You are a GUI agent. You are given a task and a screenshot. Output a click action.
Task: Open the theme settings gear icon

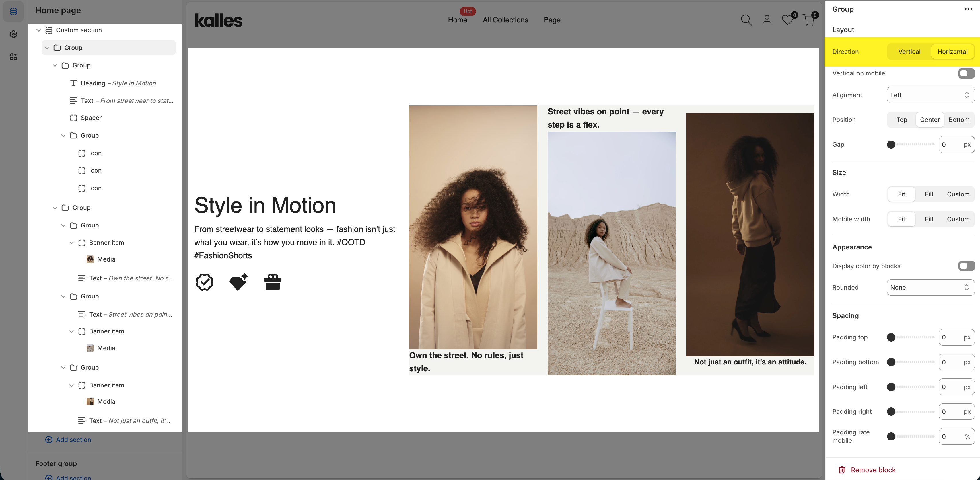point(13,34)
